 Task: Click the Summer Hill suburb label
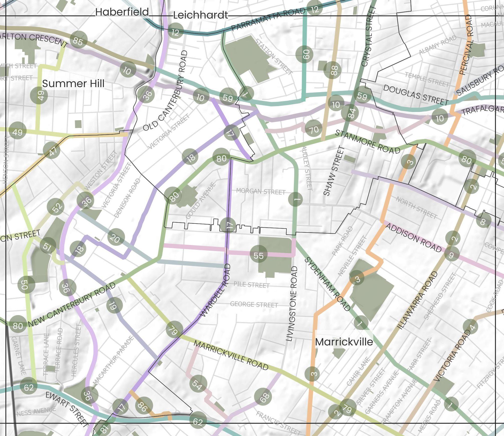pos(73,84)
